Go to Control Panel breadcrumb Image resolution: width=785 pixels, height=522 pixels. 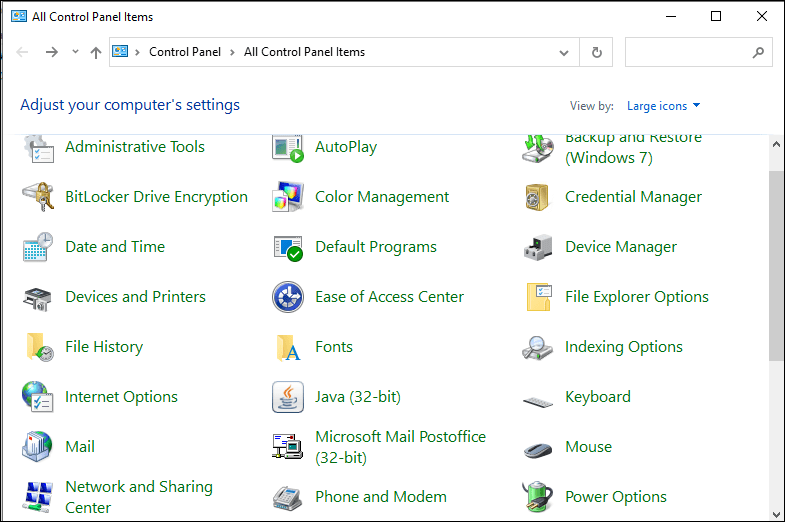click(185, 52)
